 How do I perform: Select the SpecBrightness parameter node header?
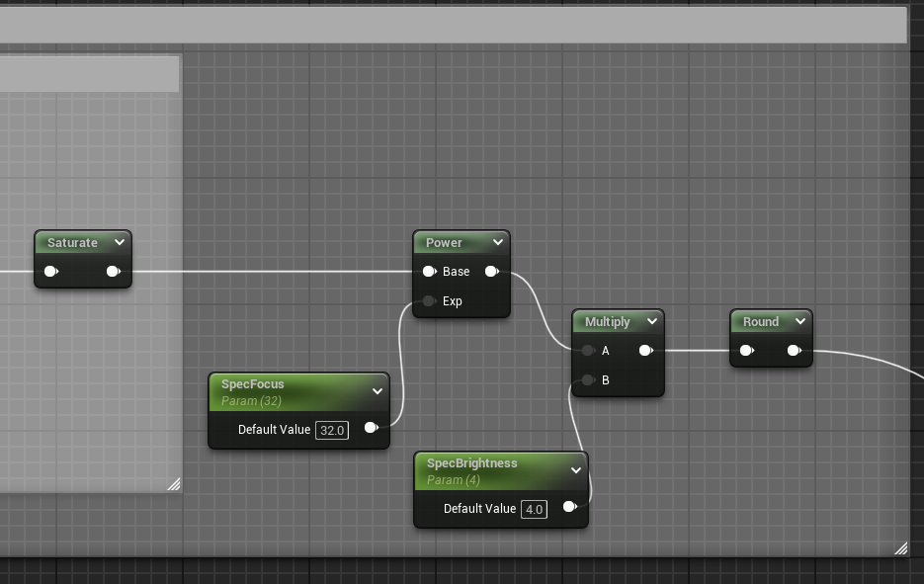point(501,470)
